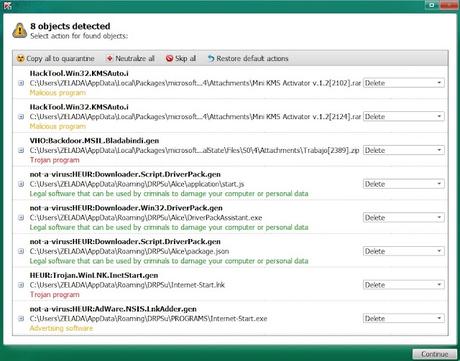This screenshot has width=460, height=361.
Task: Select HEUR:Trojan.WinLNK.InetStart.gen threat name
Action: pos(94,275)
